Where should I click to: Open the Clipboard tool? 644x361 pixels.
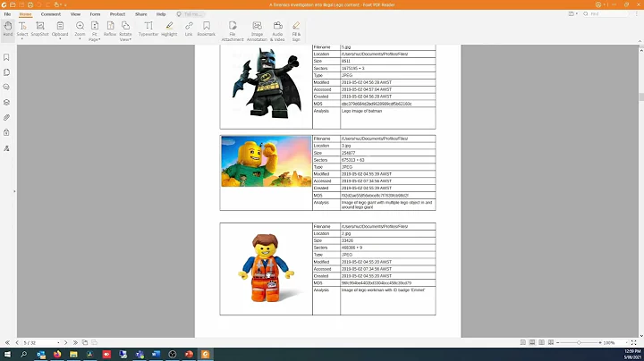pyautogui.click(x=60, y=29)
